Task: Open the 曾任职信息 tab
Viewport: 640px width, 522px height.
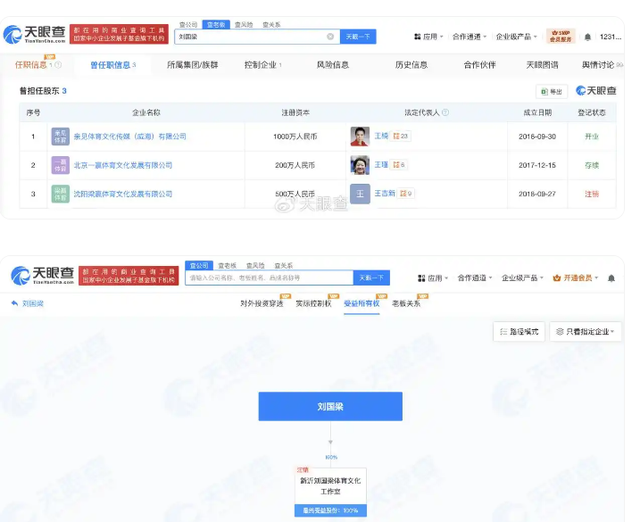Action: (x=113, y=65)
